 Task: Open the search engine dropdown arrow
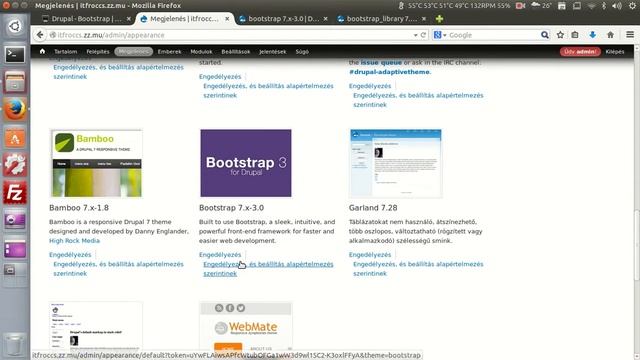tap(445, 36)
